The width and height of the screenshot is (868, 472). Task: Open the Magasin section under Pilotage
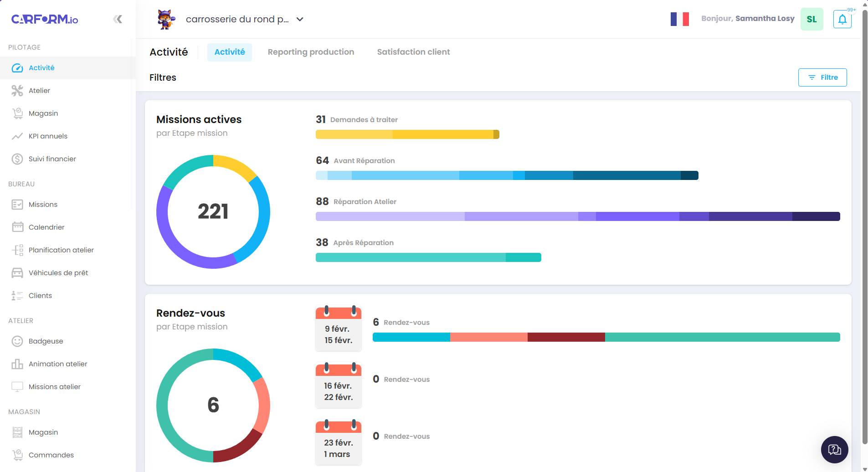pyautogui.click(x=43, y=113)
